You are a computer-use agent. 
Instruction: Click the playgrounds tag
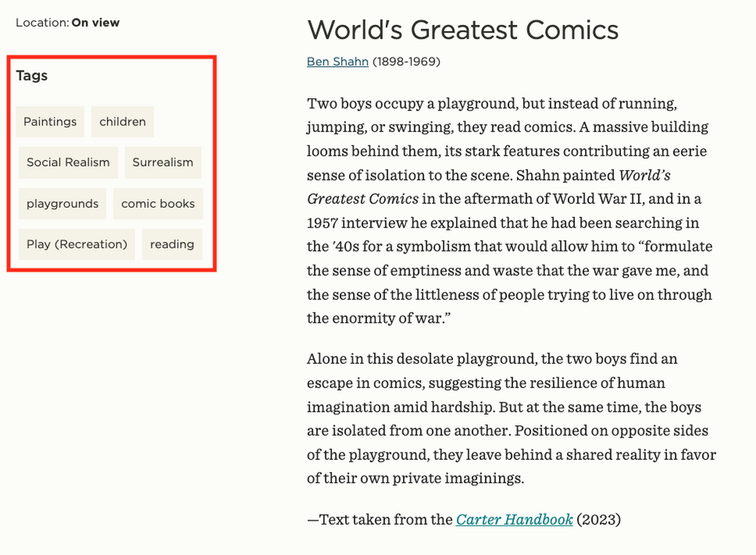tap(62, 204)
